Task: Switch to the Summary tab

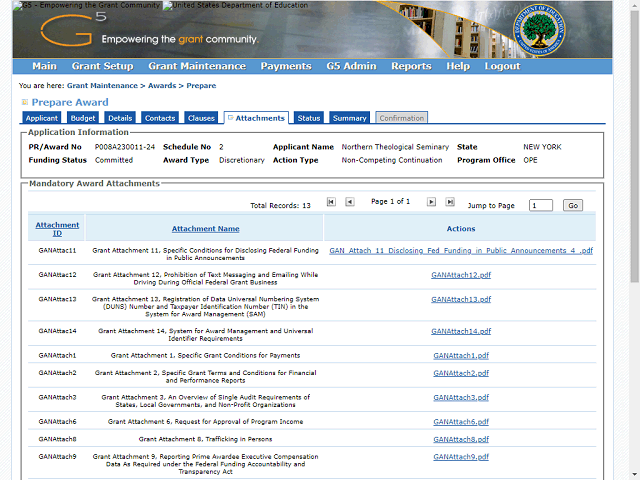Action: 350,118
